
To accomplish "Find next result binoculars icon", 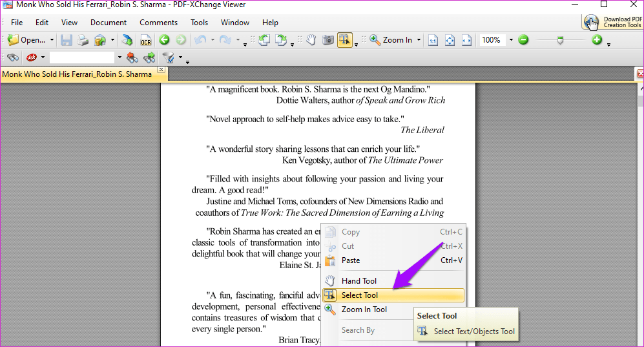I will [149, 58].
